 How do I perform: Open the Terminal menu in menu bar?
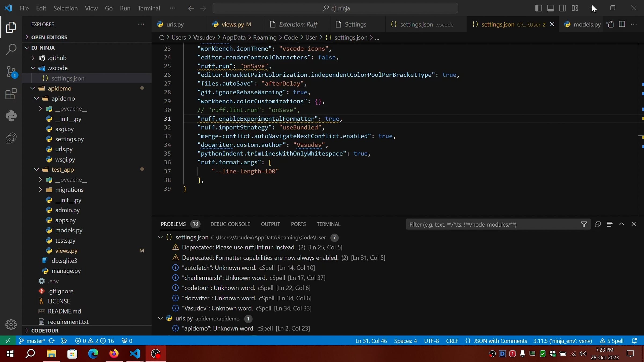149,8
